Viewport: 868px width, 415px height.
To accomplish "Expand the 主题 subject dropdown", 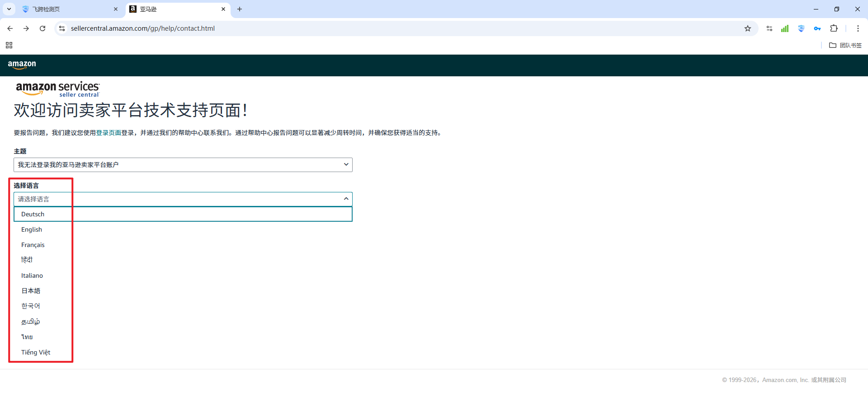I will point(183,165).
